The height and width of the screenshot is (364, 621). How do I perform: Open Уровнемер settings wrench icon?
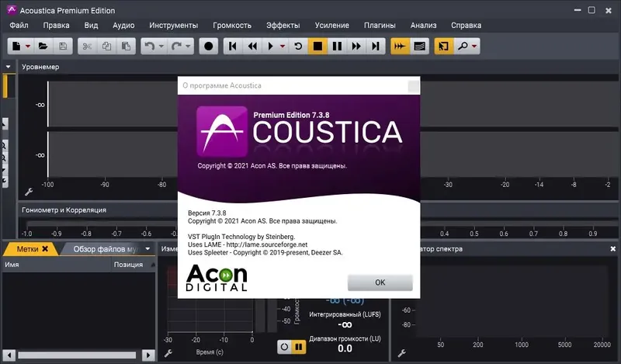[x=29, y=192]
